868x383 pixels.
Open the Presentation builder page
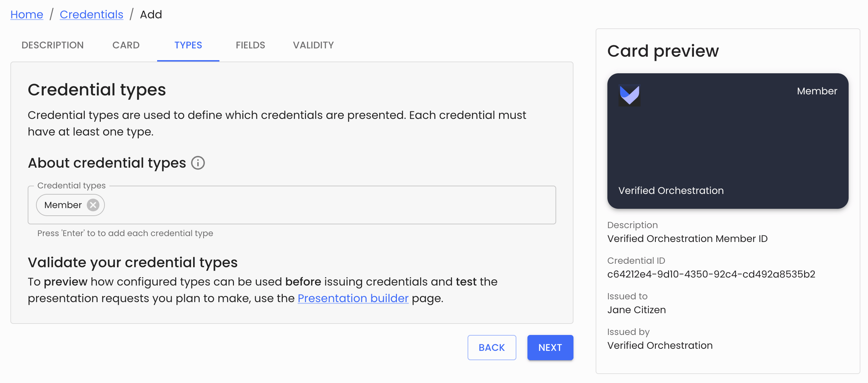[353, 298]
